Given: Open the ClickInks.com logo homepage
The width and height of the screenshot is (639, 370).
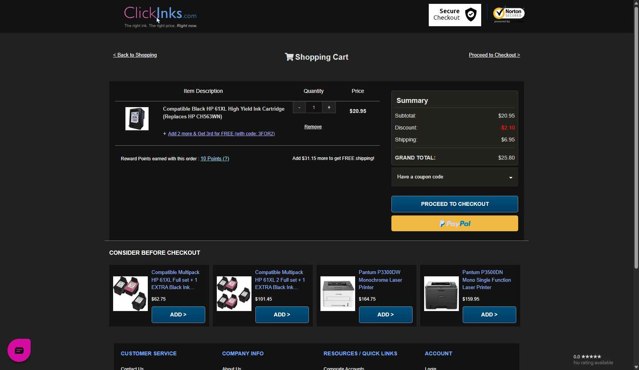Looking at the screenshot, I should [x=160, y=16].
